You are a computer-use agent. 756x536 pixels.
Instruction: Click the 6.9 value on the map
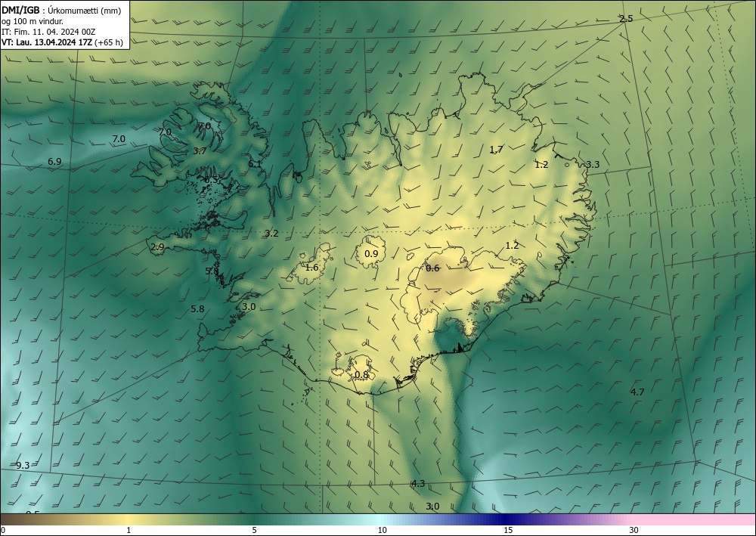(x=54, y=162)
